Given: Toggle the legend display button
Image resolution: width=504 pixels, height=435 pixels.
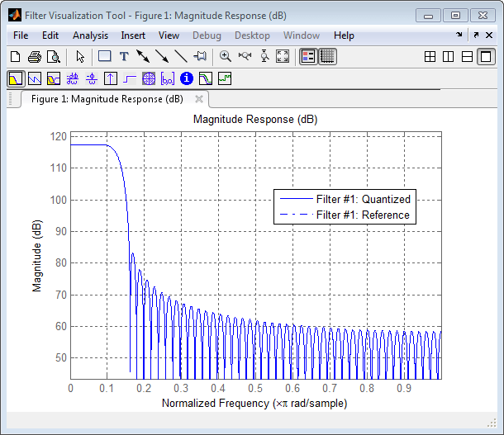Looking at the screenshot, I should tap(308, 57).
